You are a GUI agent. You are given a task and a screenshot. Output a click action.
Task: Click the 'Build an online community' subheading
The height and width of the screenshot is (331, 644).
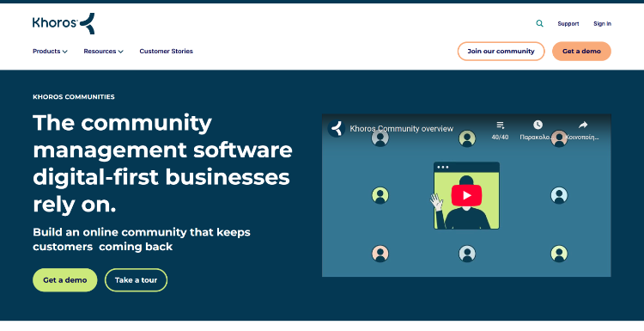pos(142,239)
